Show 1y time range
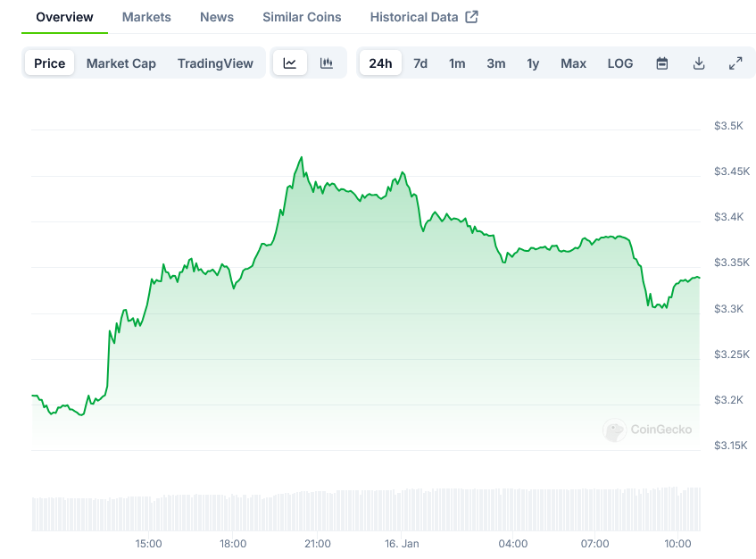The width and height of the screenshot is (756, 559). click(533, 63)
